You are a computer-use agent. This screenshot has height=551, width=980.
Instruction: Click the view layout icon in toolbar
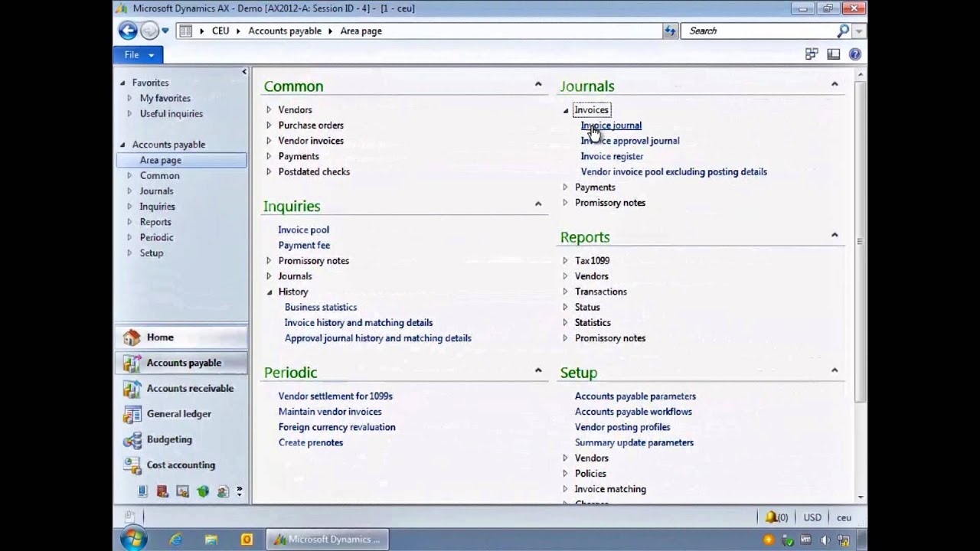tap(833, 54)
